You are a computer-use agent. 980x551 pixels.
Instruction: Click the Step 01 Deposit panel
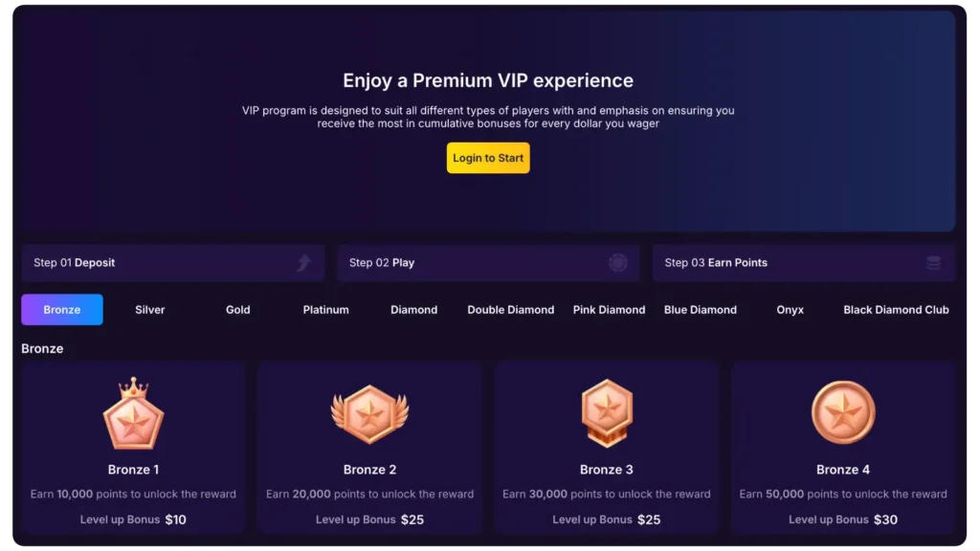tap(172, 262)
